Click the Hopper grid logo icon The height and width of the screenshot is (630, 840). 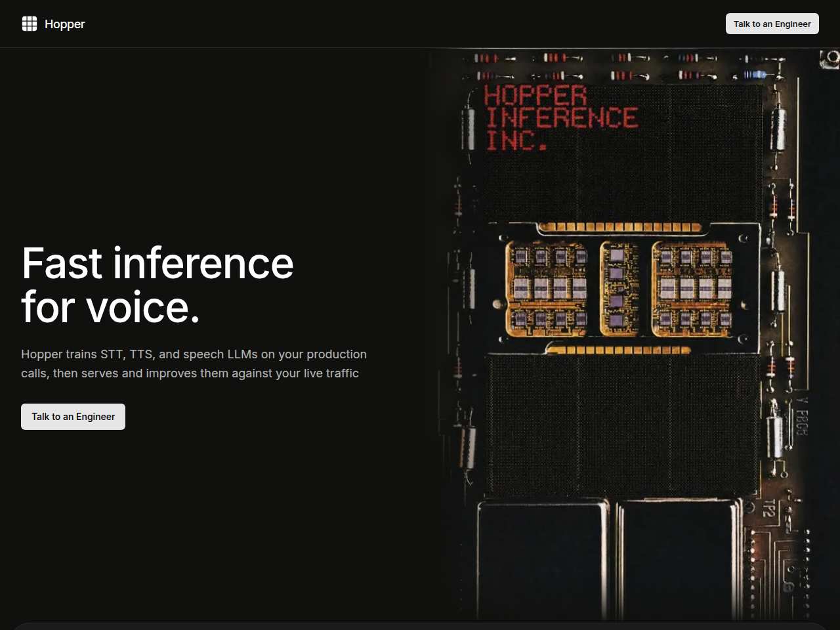pyautogui.click(x=30, y=24)
